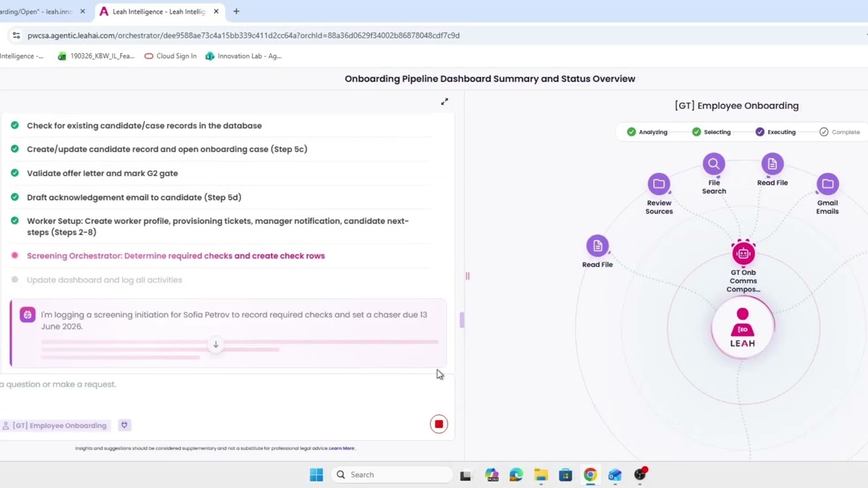Click the green check beside 'Create/update candidate record'
The width and height of the screenshot is (868, 488).
(x=15, y=149)
